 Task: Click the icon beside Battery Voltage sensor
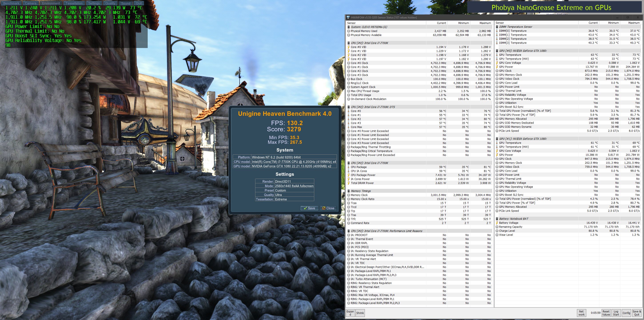[497, 223]
